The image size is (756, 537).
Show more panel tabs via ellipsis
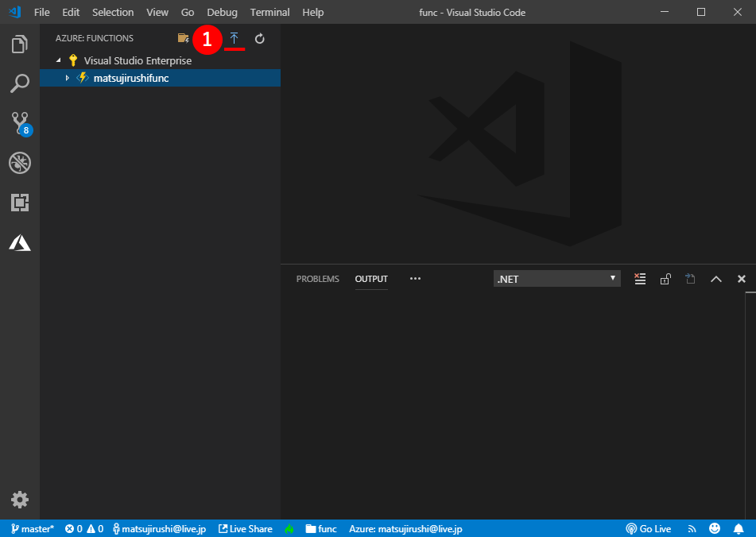(415, 278)
